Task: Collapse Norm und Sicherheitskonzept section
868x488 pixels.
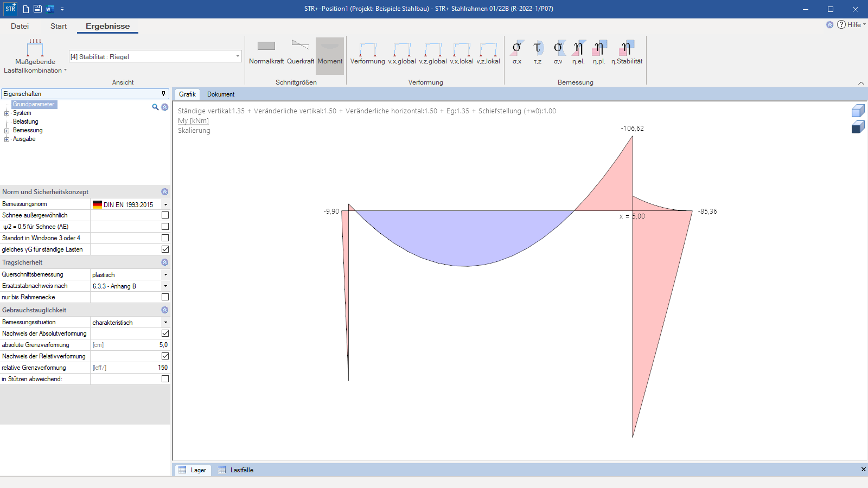Action: 164,192
